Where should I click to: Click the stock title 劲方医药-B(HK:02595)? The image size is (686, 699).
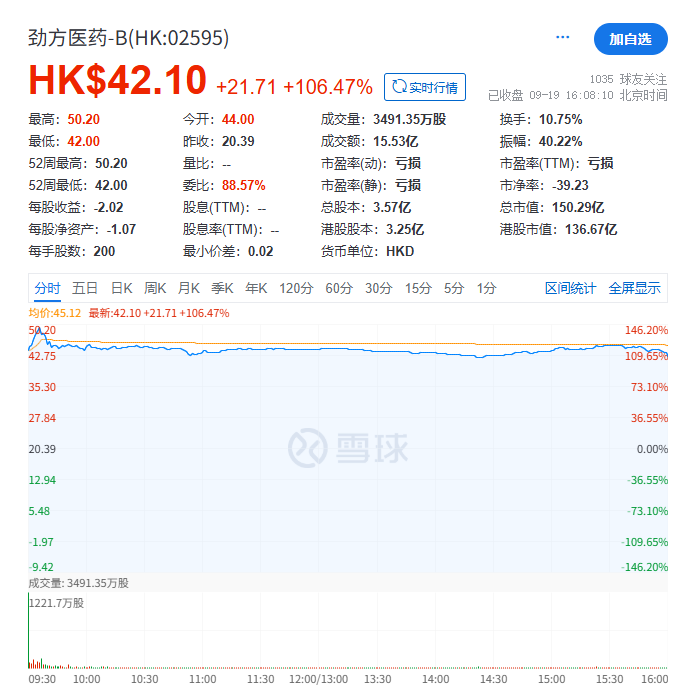coord(129,38)
